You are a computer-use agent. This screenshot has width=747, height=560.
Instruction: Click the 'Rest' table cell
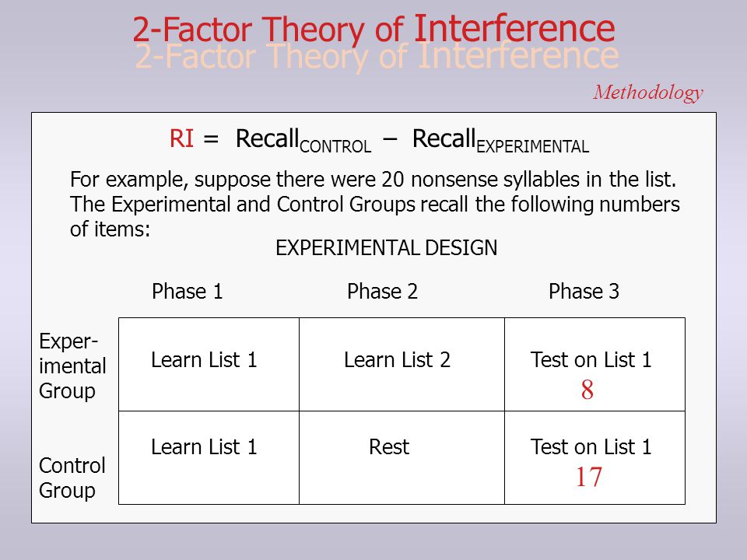pos(402,457)
